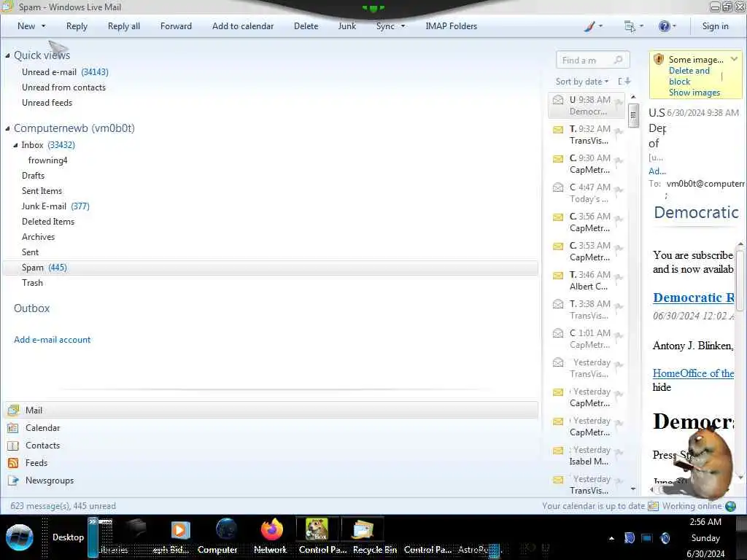
Task: Click reading pane horizontal scroll left arrow
Action: click(x=651, y=489)
